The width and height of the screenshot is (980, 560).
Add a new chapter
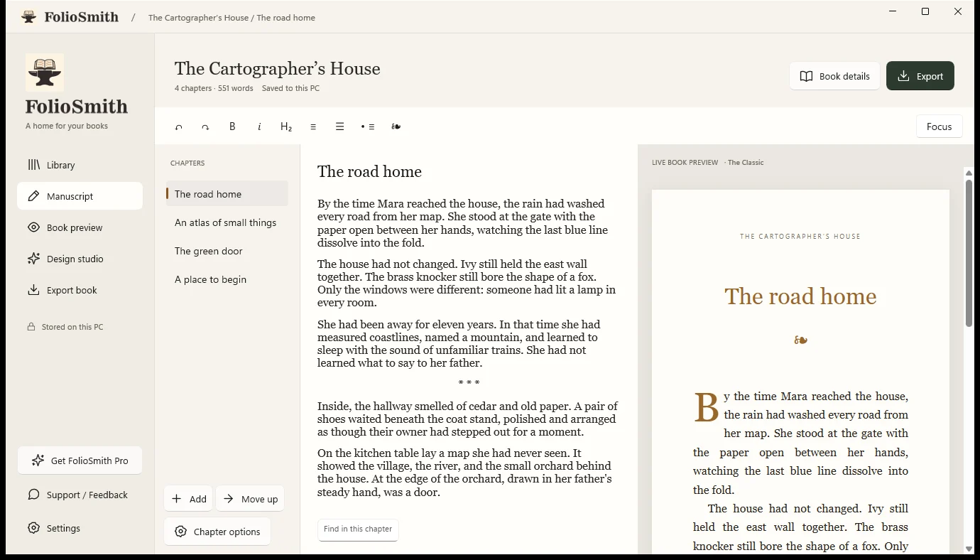[x=188, y=499]
